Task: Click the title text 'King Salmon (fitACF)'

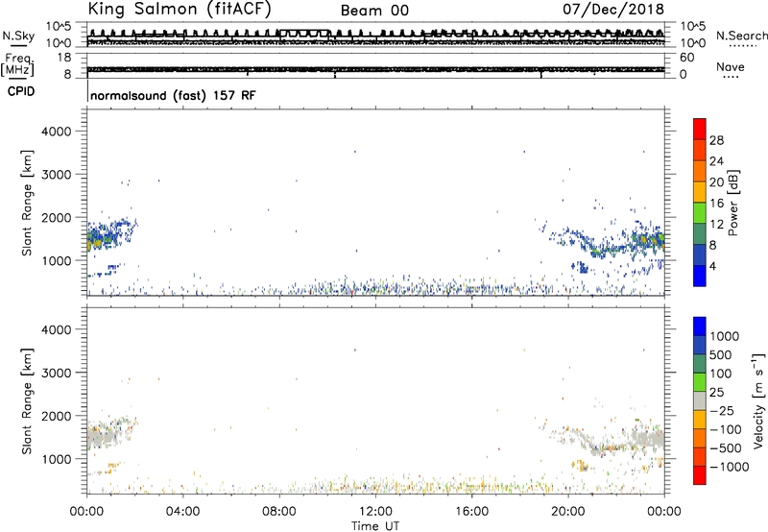Action: point(180,10)
